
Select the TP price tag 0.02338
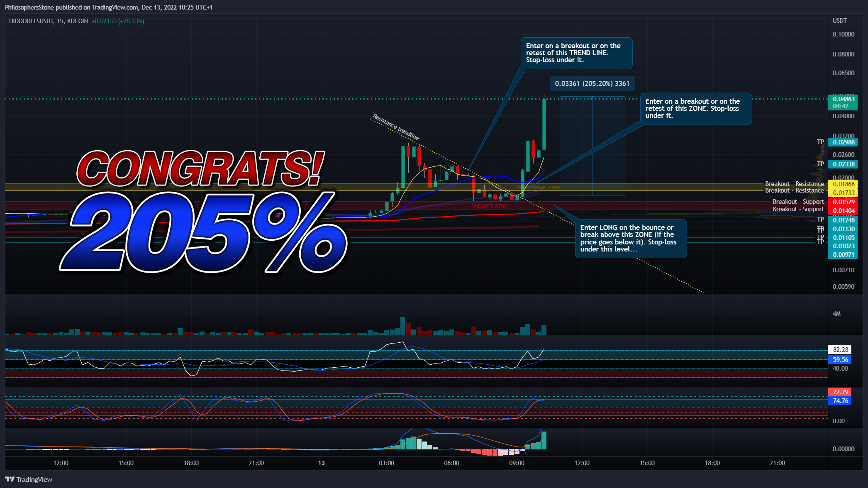pos(844,164)
